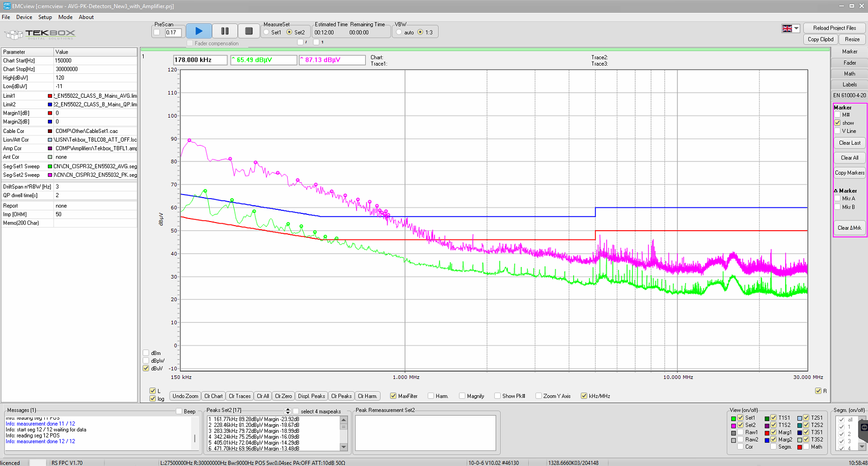Pause the running measurement
The image size is (868, 466).
click(224, 31)
